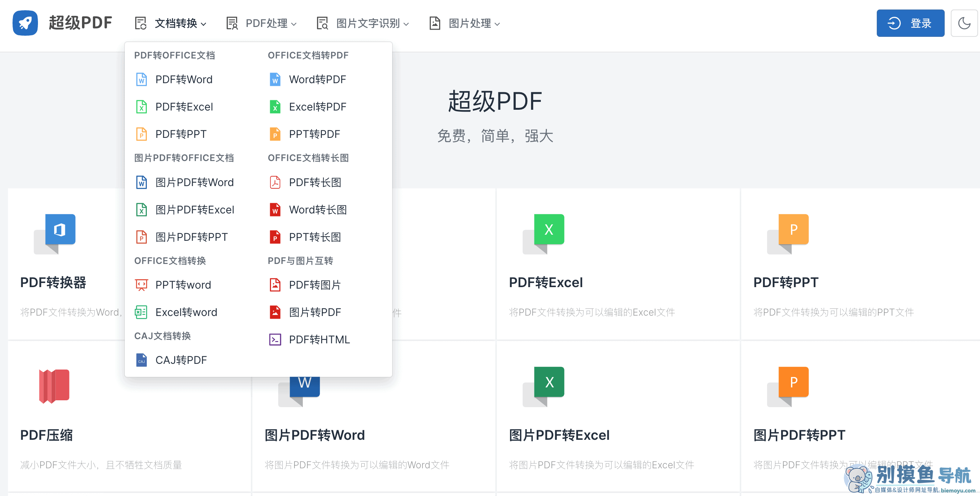
Task: Click the Word转长图 red icon
Action: click(x=275, y=210)
